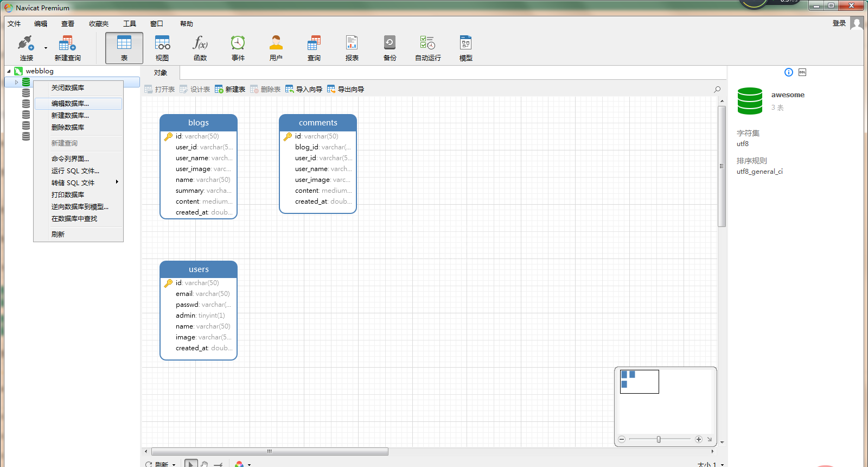The height and width of the screenshot is (467, 868).
Task: Open the 帮助 menu
Action: [x=187, y=24]
